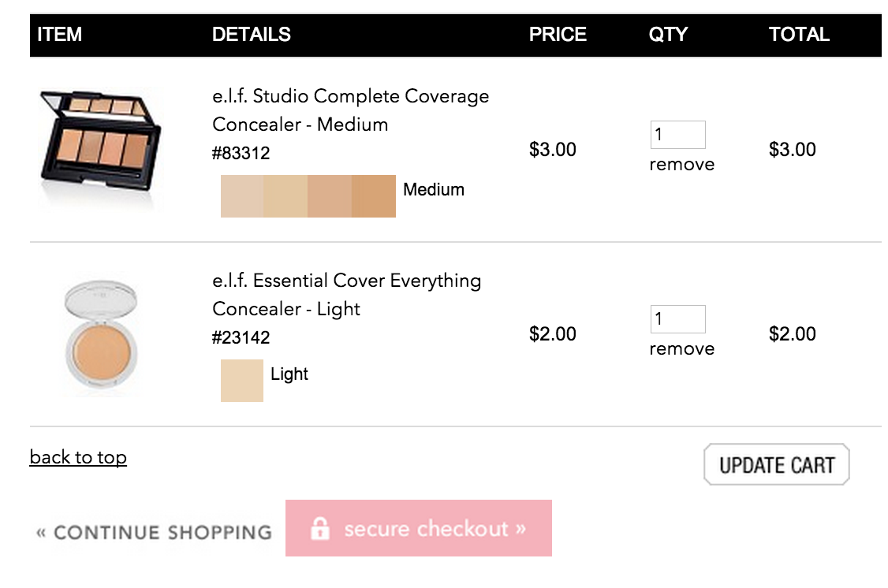
Task: Select the lightest Medium palette swatch
Action: (242, 196)
